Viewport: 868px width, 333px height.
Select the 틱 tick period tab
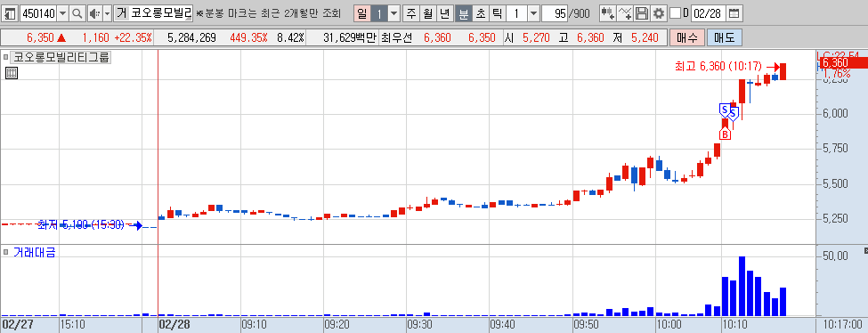(x=497, y=13)
